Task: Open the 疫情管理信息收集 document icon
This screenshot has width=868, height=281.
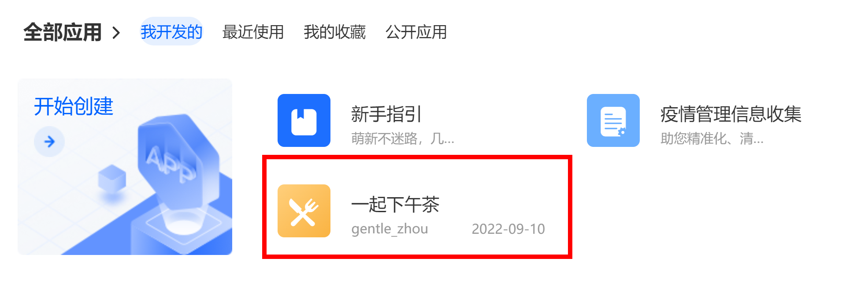Action: pyautogui.click(x=613, y=120)
